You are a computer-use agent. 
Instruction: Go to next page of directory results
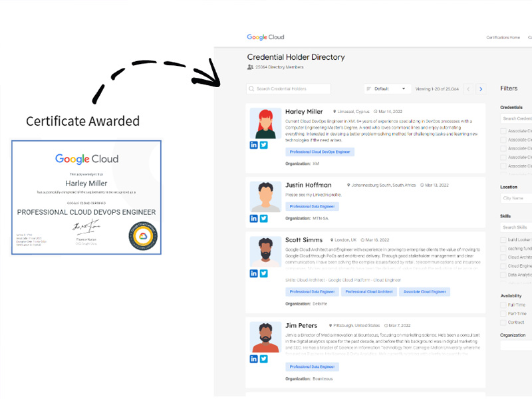pos(481,89)
